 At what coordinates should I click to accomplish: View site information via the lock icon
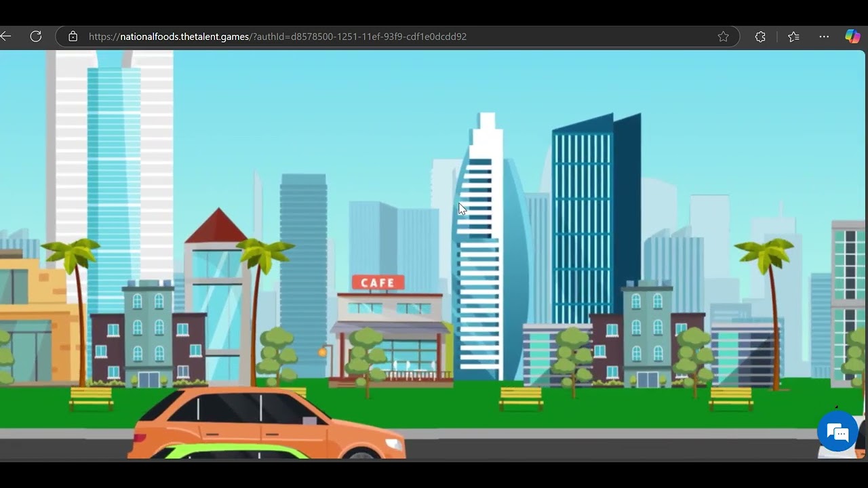73,37
